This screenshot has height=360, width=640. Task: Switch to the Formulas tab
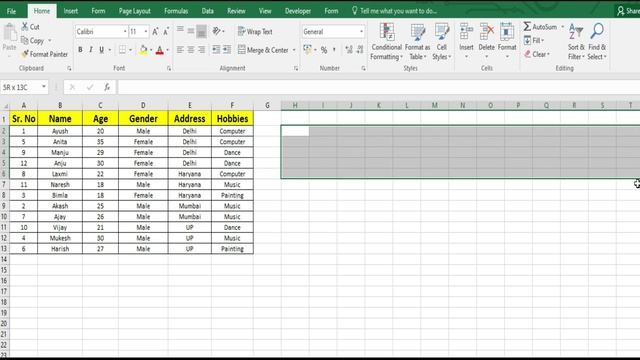[x=176, y=11]
